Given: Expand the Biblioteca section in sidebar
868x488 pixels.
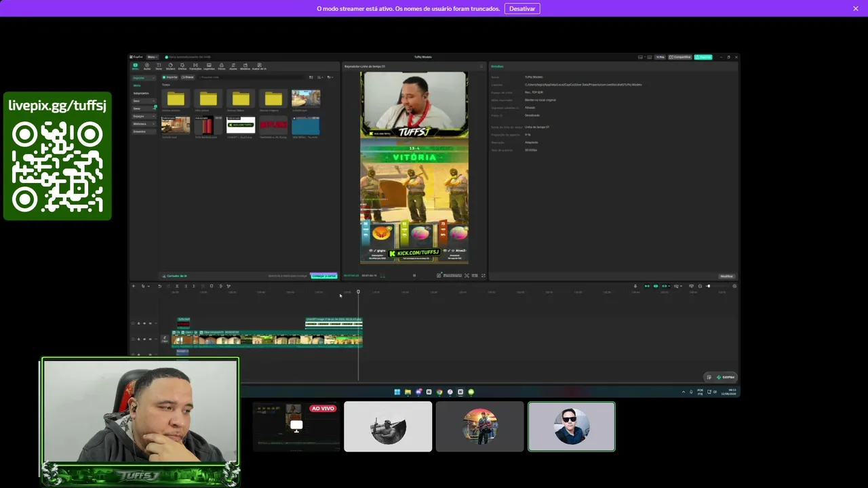Looking at the screenshot, I should click(144, 123).
